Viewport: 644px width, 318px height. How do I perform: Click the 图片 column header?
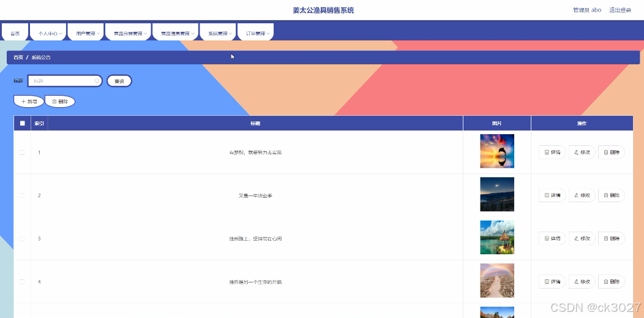(x=497, y=123)
